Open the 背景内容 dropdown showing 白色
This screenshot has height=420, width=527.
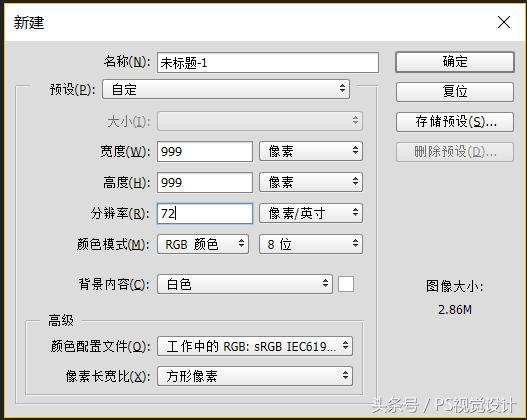click(245, 284)
